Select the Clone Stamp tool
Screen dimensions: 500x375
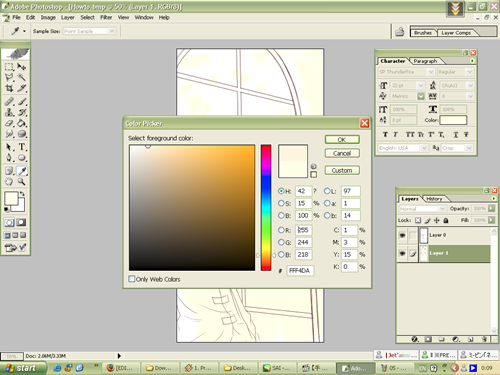point(9,112)
